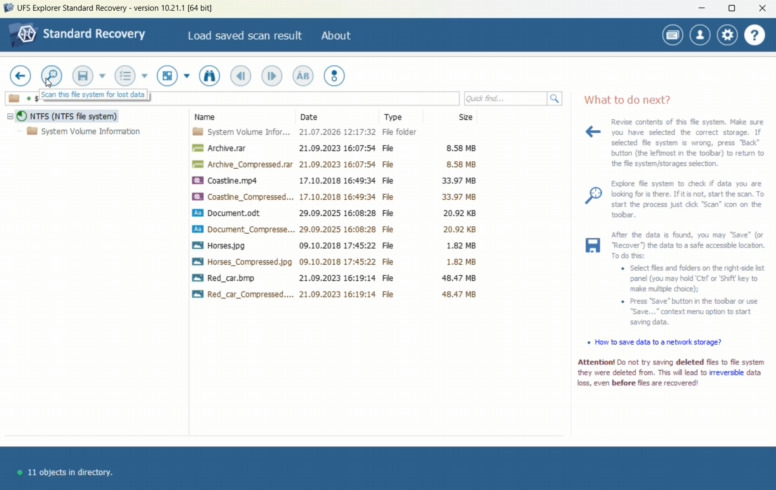Select the Archive.rar file

[334, 148]
